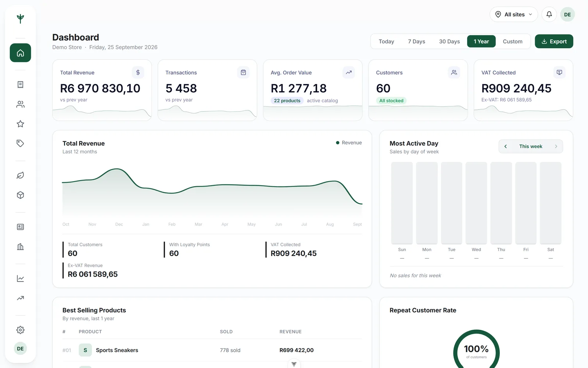This screenshot has height=368, width=588.
Task: Click the trend icon on Avg. Order Value card
Action: (349, 72)
